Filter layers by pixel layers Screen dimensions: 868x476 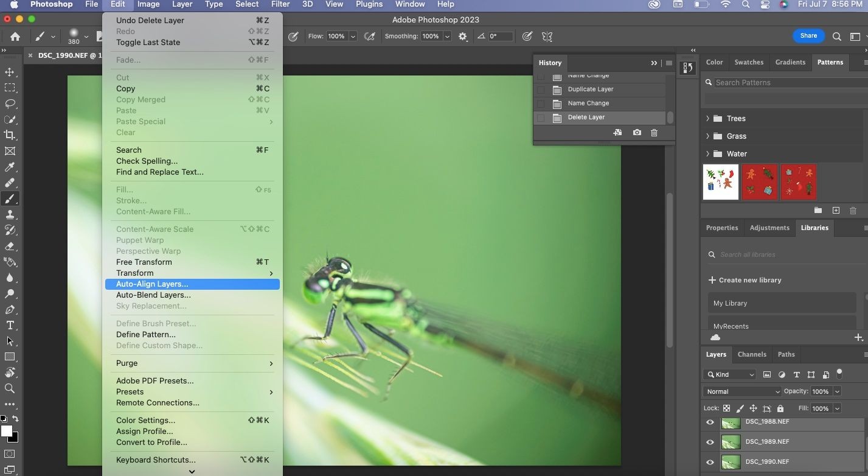coord(767,374)
